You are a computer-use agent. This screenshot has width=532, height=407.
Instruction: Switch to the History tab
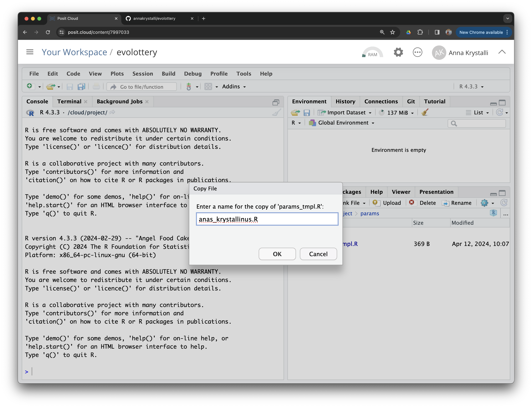pos(345,101)
